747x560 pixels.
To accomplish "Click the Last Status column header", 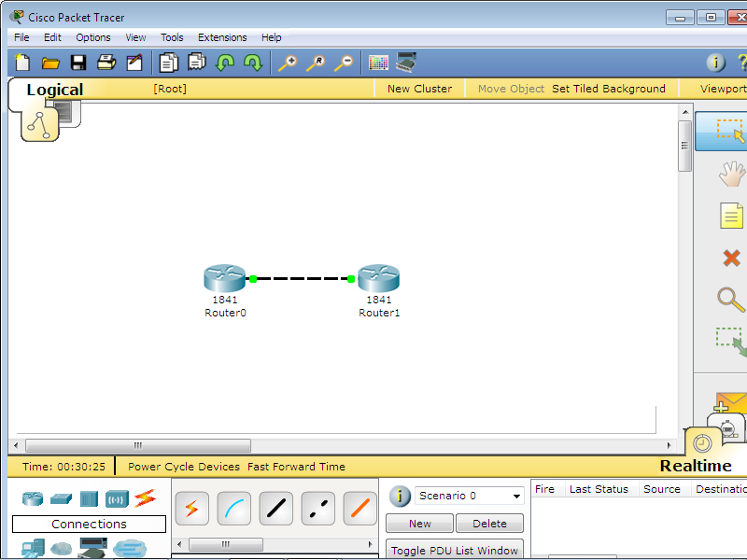I will pos(599,489).
